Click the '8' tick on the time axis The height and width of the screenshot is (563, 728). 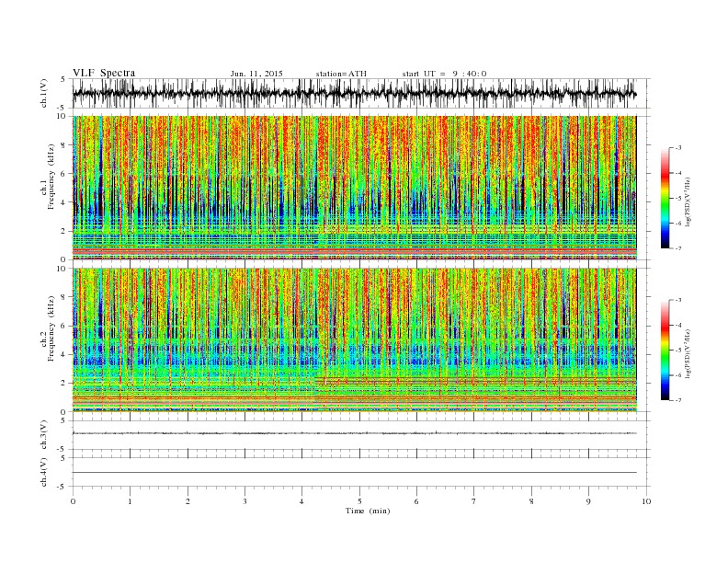(531, 501)
